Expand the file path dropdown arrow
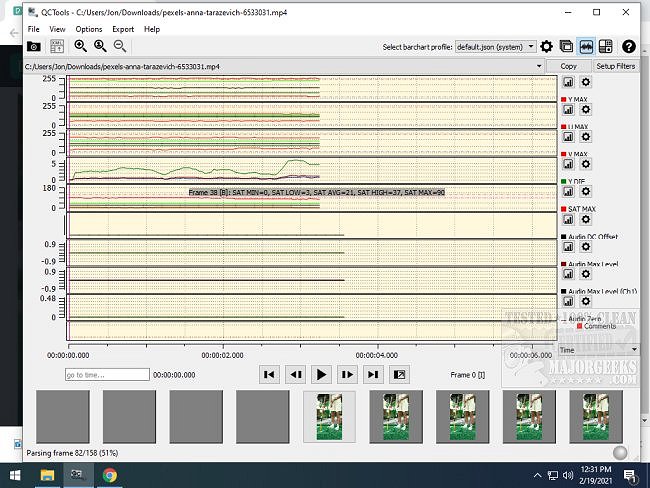The image size is (650, 488). 539,66
